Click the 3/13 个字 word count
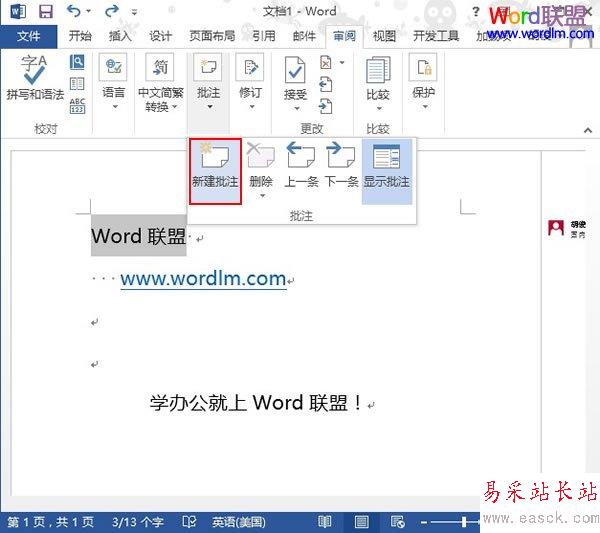Screen dimensions: 600x533 coord(138,522)
